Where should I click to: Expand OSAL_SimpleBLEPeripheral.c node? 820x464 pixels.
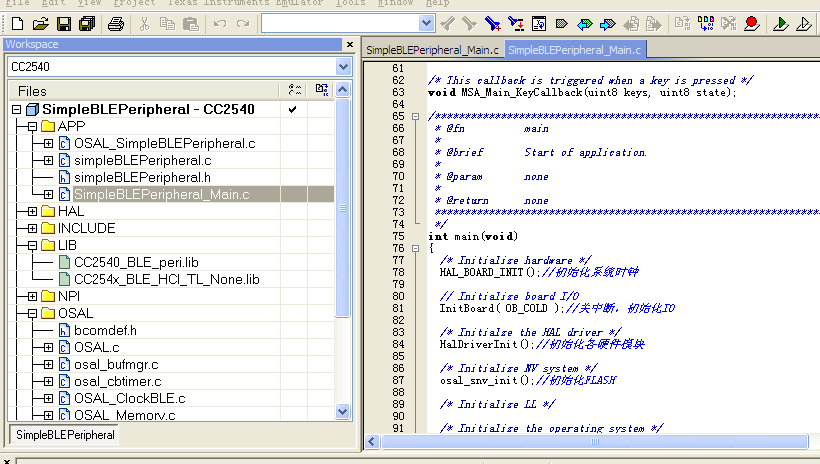point(49,143)
